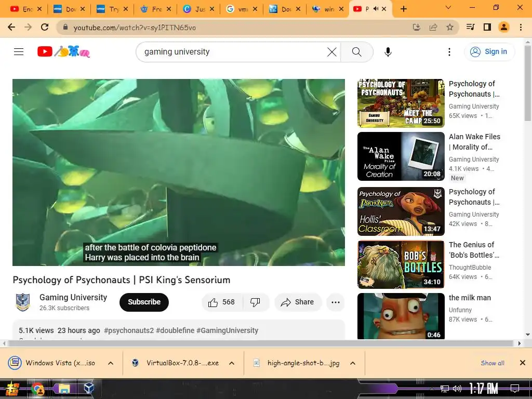Open more actions ellipsis under video
The image size is (532, 399).
click(x=335, y=302)
